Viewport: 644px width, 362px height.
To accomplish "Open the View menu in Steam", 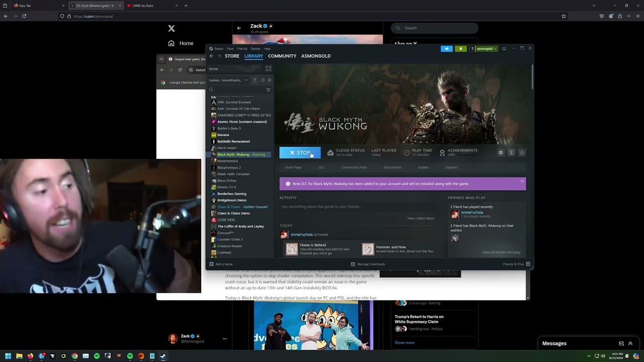I will click(x=230, y=49).
